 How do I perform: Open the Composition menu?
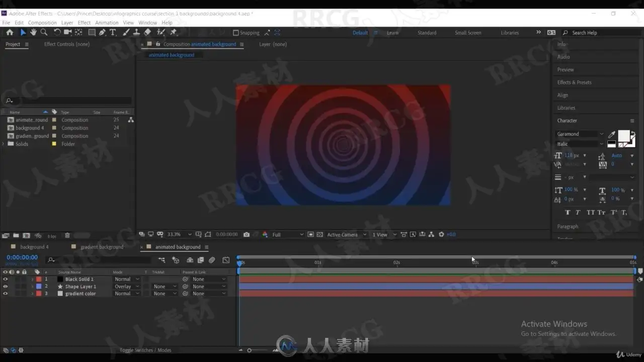pos(42,23)
